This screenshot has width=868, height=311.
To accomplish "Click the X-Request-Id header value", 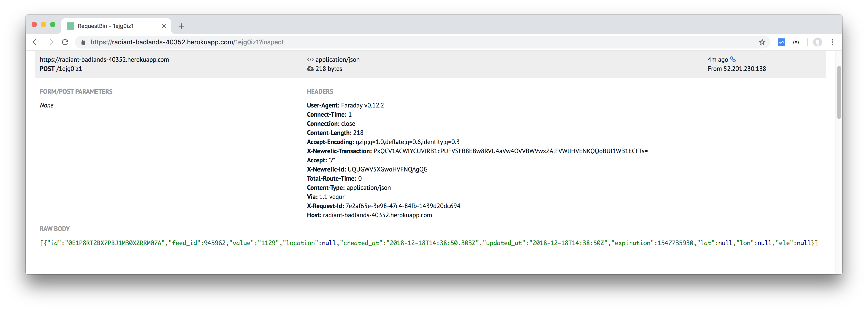I will point(403,206).
